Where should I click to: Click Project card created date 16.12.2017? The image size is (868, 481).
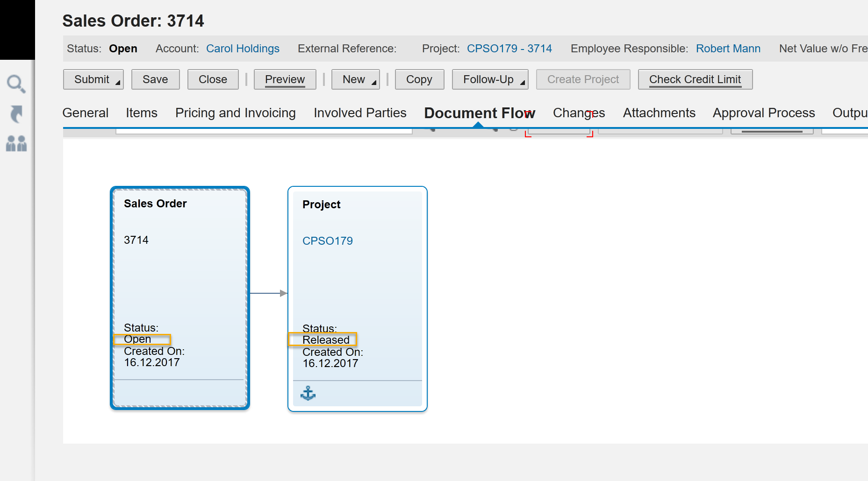coord(330,363)
